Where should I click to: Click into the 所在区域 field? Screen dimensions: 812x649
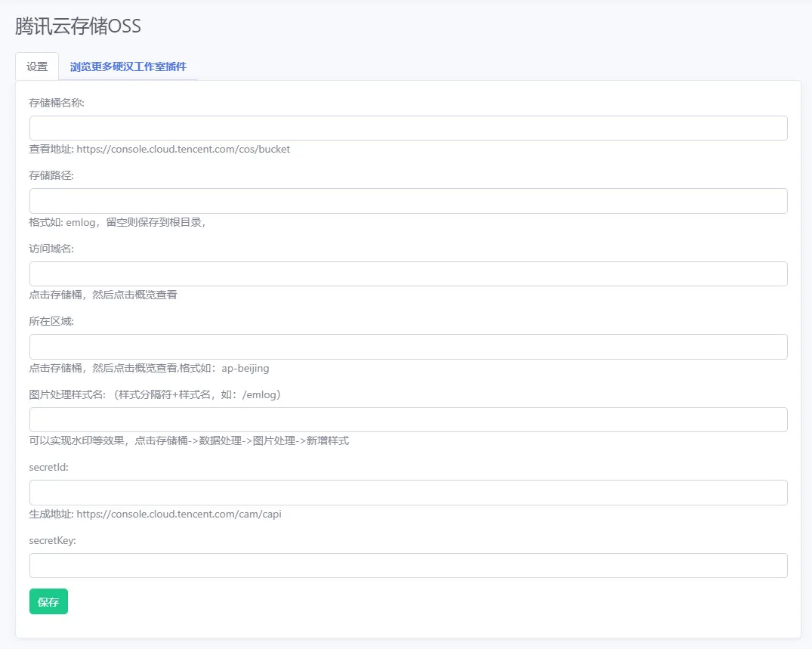(408, 347)
